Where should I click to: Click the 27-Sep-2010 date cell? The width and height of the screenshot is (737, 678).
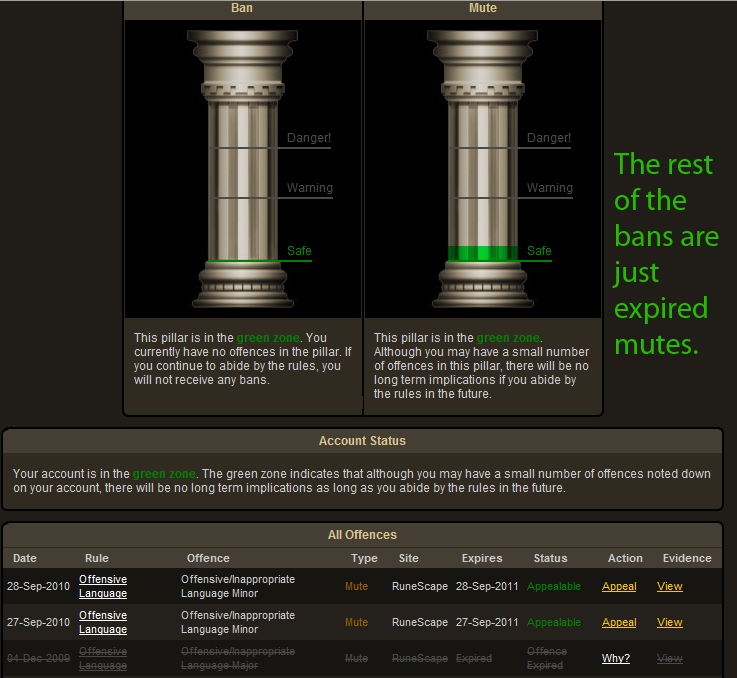pyautogui.click(x=38, y=622)
